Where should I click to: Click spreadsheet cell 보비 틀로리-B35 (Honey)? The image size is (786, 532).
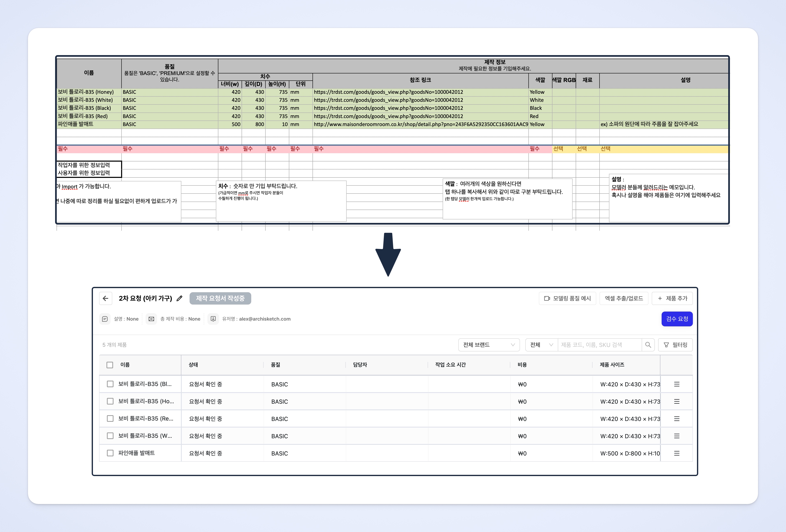coord(89,92)
